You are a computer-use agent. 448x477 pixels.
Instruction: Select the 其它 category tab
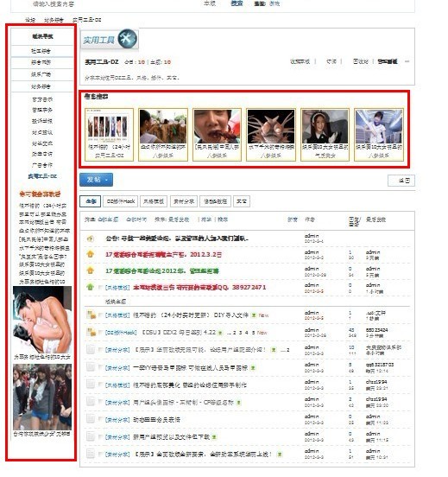pyautogui.click(x=242, y=201)
